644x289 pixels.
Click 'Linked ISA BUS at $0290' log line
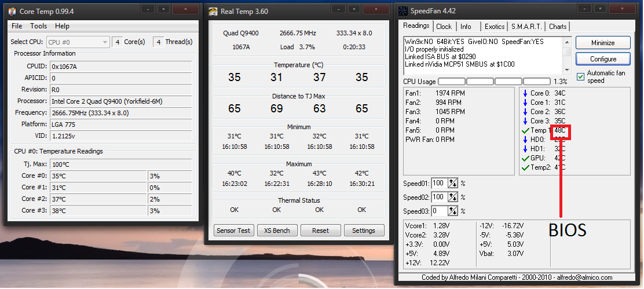pyautogui.click(x=440, y=57)
